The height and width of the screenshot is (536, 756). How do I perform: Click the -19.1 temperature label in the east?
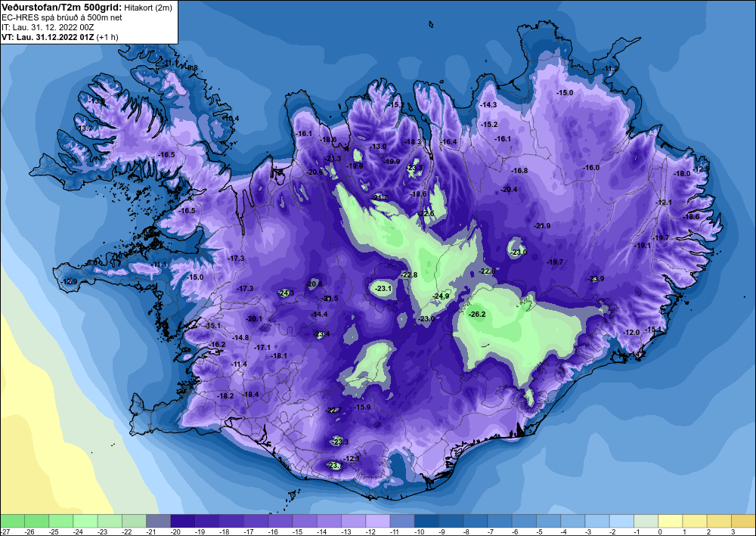643,245
